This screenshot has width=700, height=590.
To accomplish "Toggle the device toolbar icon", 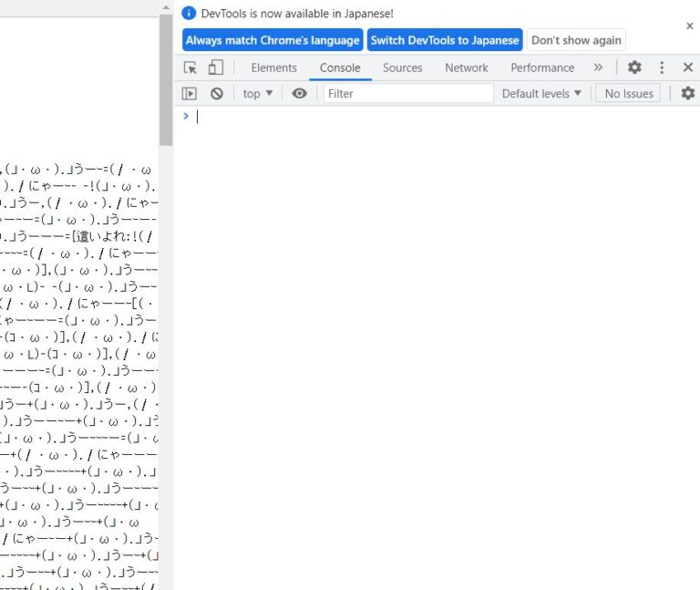I will point(215,67).
